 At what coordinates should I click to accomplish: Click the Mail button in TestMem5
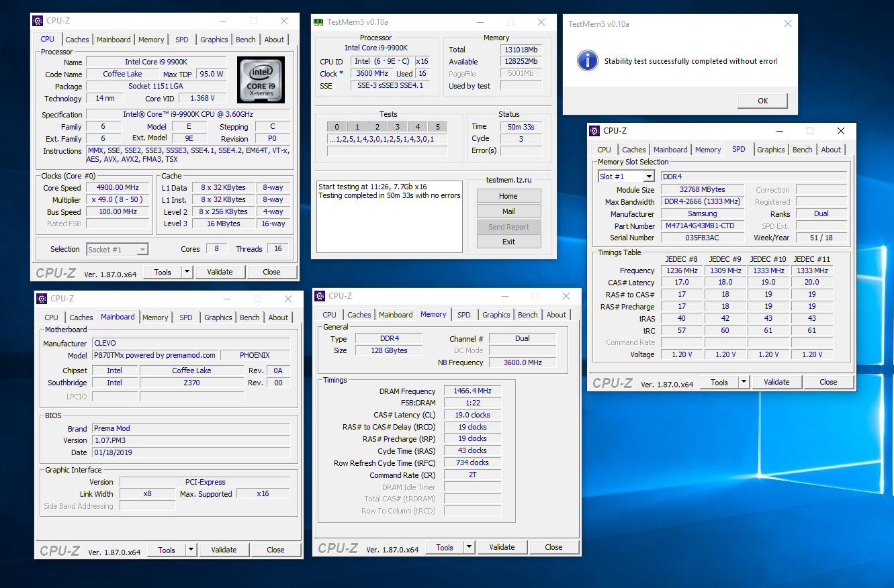pyautogui.click(x=508, y=211)
